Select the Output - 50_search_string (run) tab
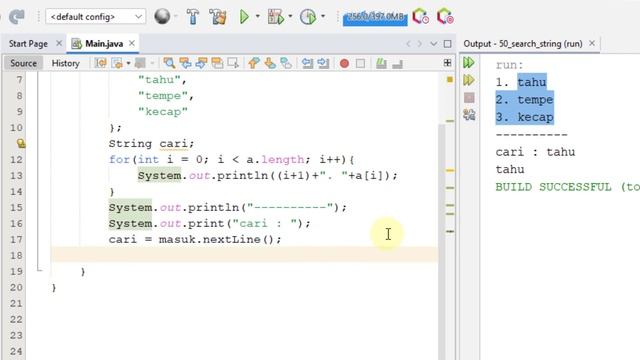 tap(523, 44)
